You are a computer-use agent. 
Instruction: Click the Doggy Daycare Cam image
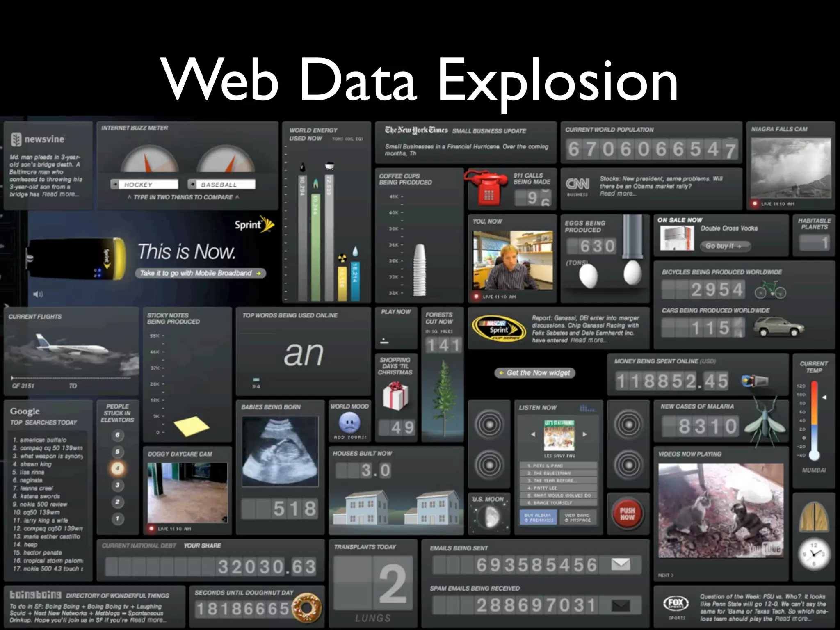click(x=187, y=493)
